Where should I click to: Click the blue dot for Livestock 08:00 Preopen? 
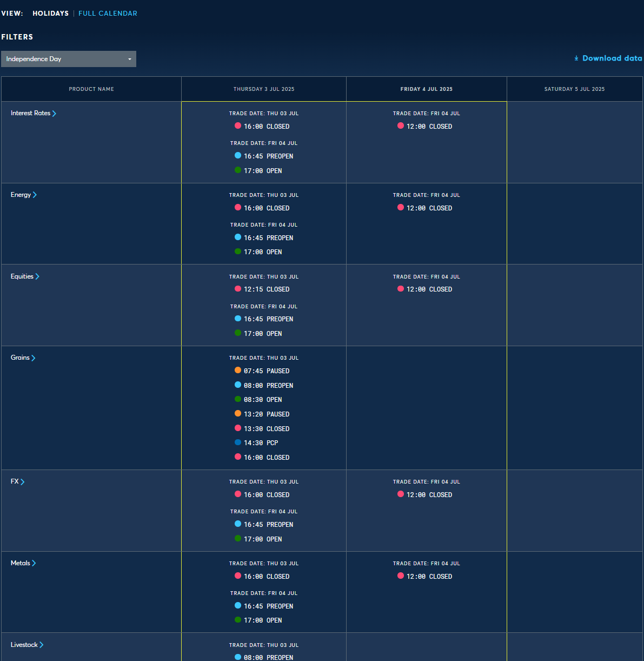click(238, 657)
